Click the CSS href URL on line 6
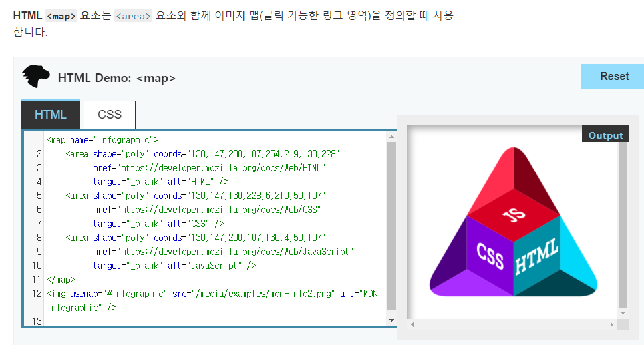The image size is (644, 345). 219,210
